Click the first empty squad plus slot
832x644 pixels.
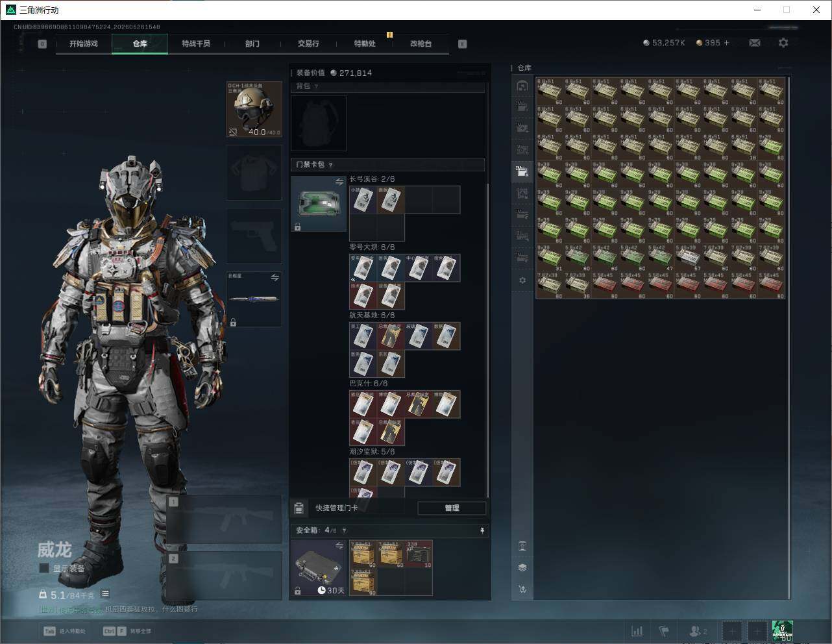(x=732, y=631)
